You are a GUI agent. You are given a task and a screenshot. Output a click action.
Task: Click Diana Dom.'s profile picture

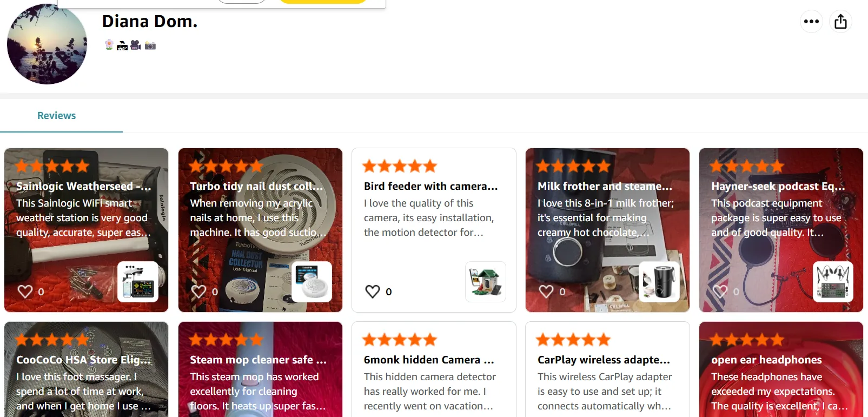[x=47, y=44]
